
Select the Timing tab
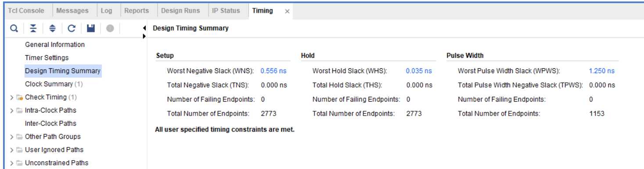(263, 11)
